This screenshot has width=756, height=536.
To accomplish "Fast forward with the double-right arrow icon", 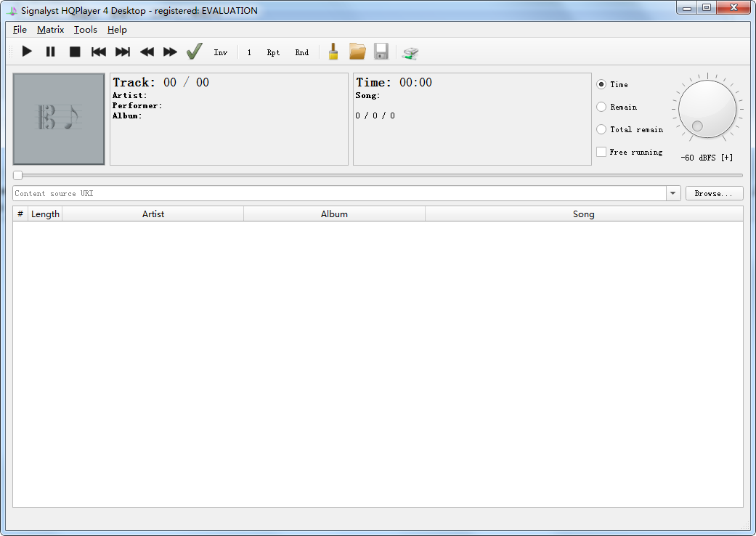I will pyautogui.click(x=170, y=52).
